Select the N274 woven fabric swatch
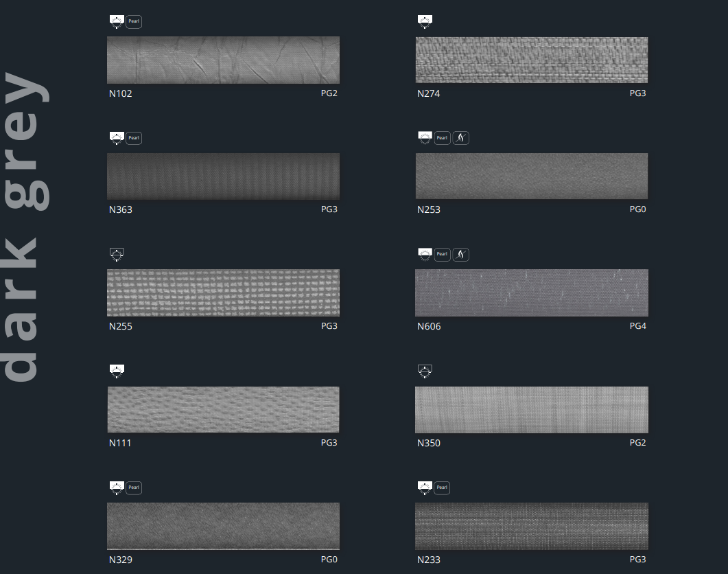 tap(531, 60)
